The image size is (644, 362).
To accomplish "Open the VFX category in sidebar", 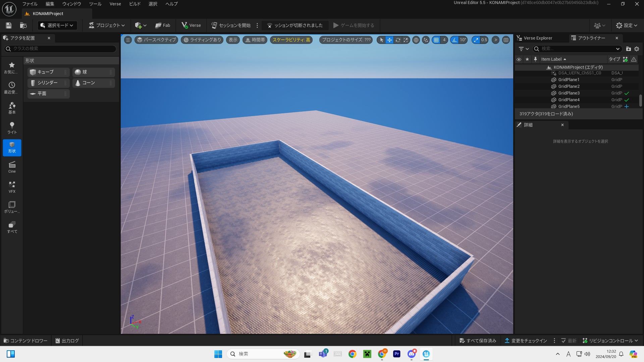I will (12, 187).
